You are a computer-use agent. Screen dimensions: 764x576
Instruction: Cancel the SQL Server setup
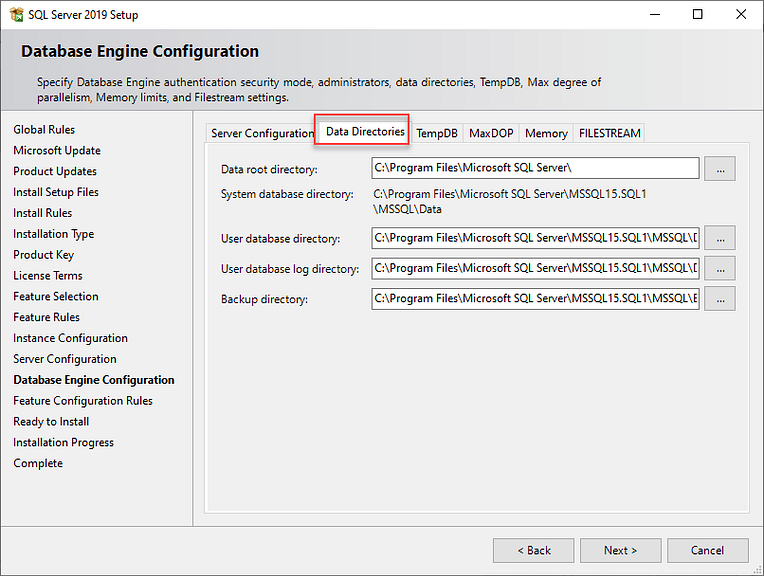(707, 550)
